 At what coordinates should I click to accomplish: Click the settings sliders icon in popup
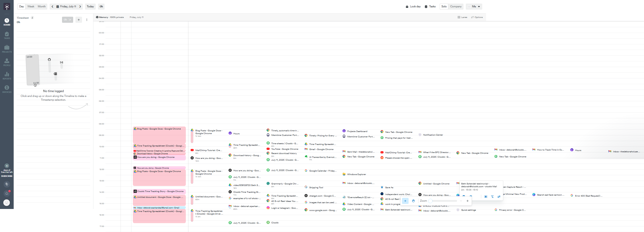[x=499, y=197]
